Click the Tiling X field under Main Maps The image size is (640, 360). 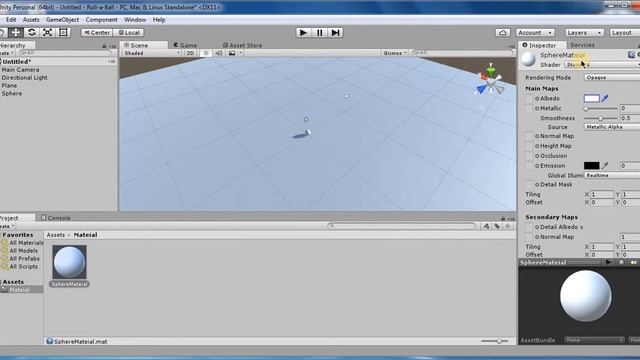(x=602, y=195)
